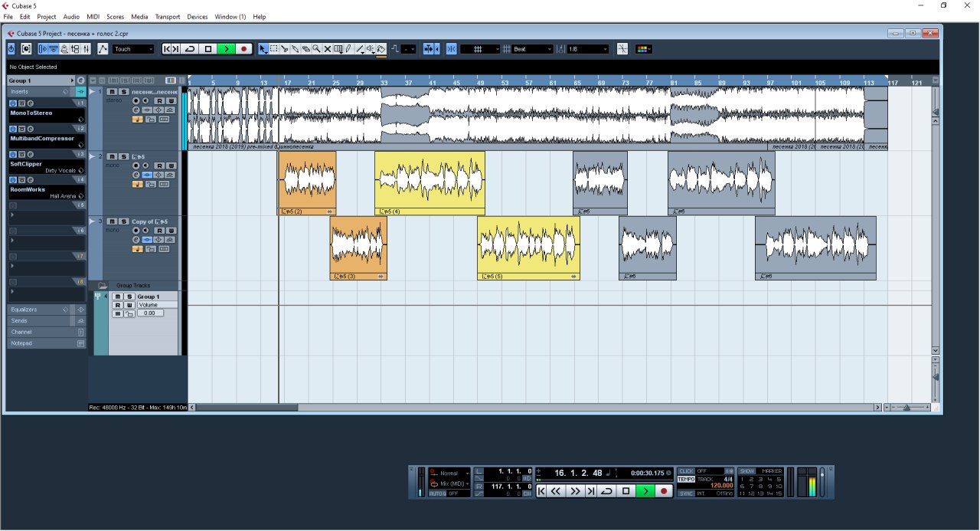
Task: Open the Mixer from the toolbar
Action: 87,49
